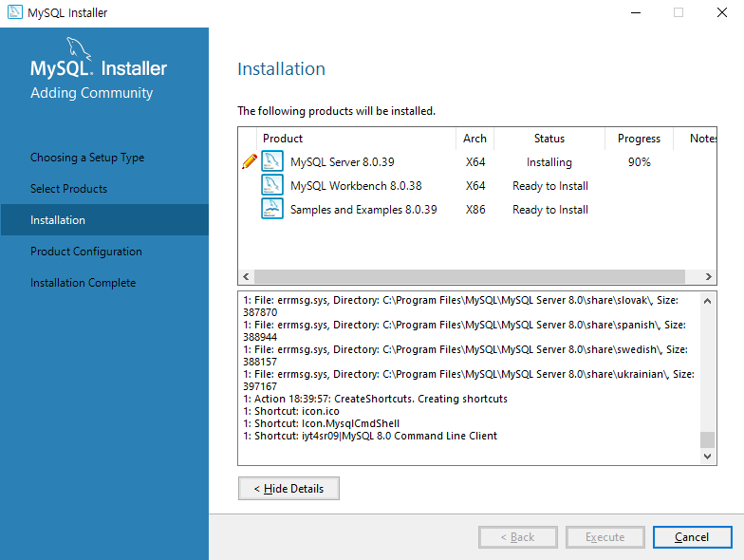This screenshot has height=560, width=744.
Task: Select the MySQL Workbench 8.0.38 row name
Action: [x=356, y=186]
